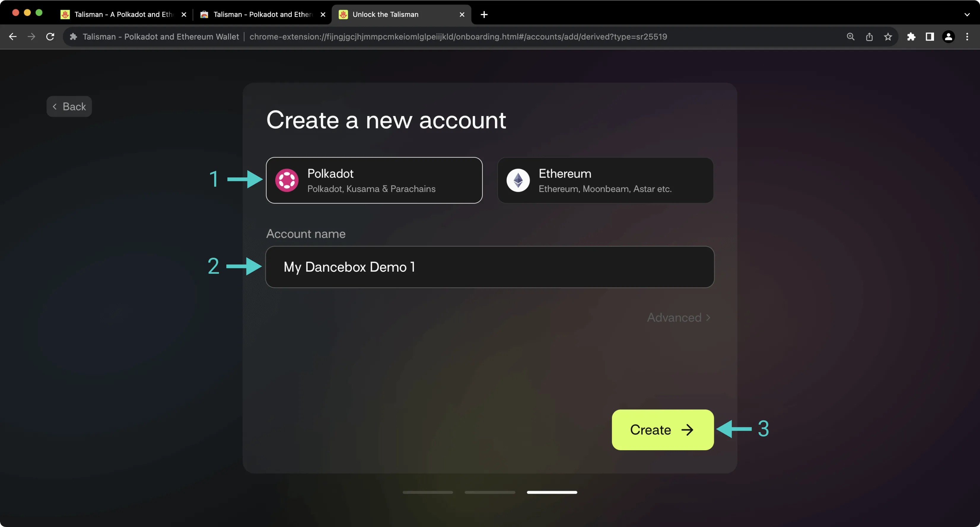Close the first Talisman tab
The width and height of the screenshot is (980, 527).
(x=184, y=15)
